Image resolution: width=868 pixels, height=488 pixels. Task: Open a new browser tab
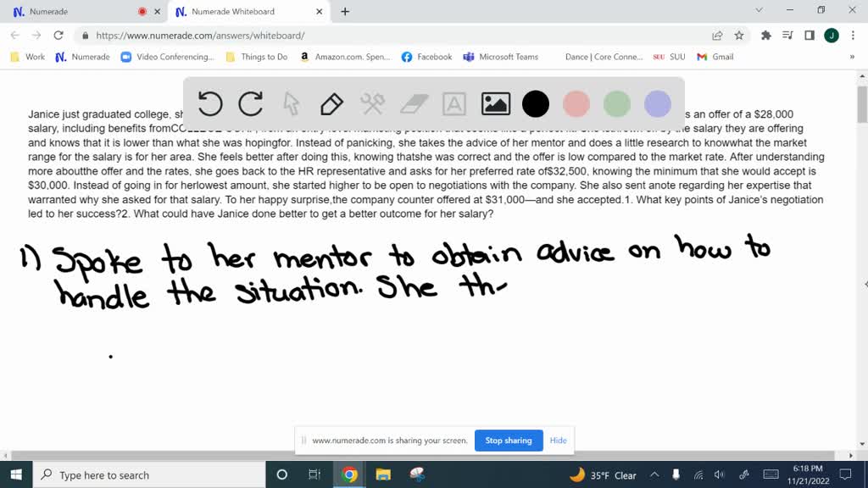click(x=345, y=12)
